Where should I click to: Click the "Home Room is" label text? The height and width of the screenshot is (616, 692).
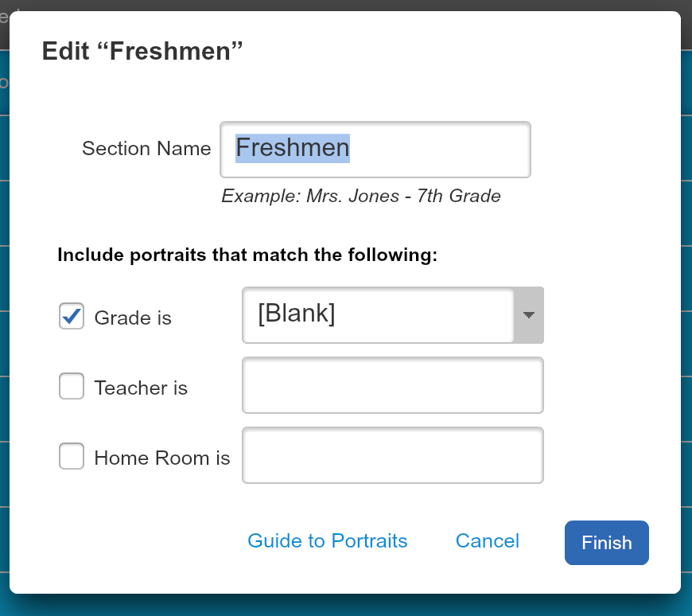point(162,458)
